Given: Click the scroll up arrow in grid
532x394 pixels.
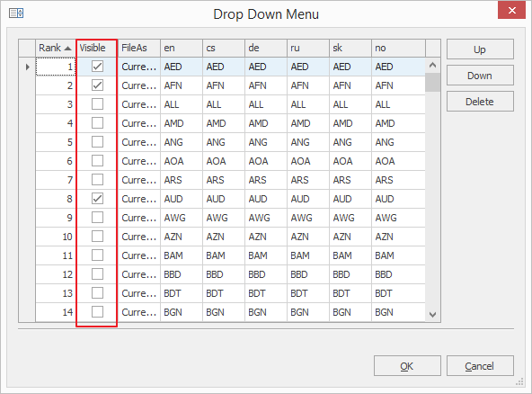Looking at the screenshot, I should [432, 65].
